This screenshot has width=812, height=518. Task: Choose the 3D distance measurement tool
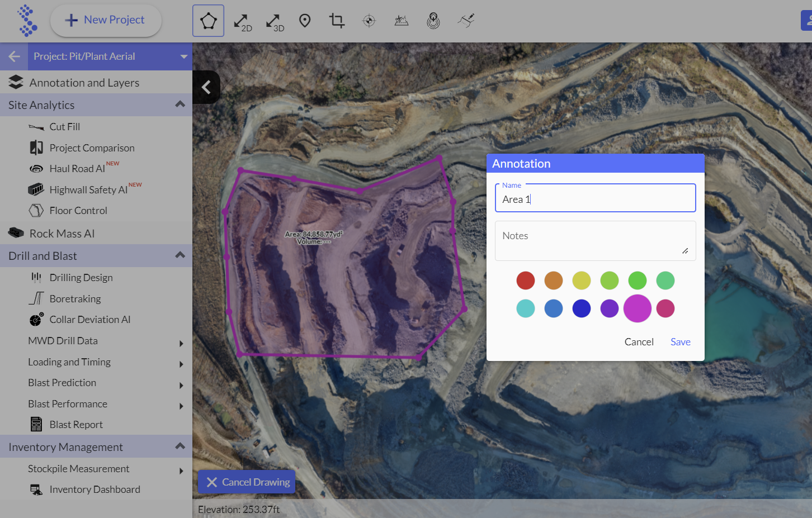275,22
